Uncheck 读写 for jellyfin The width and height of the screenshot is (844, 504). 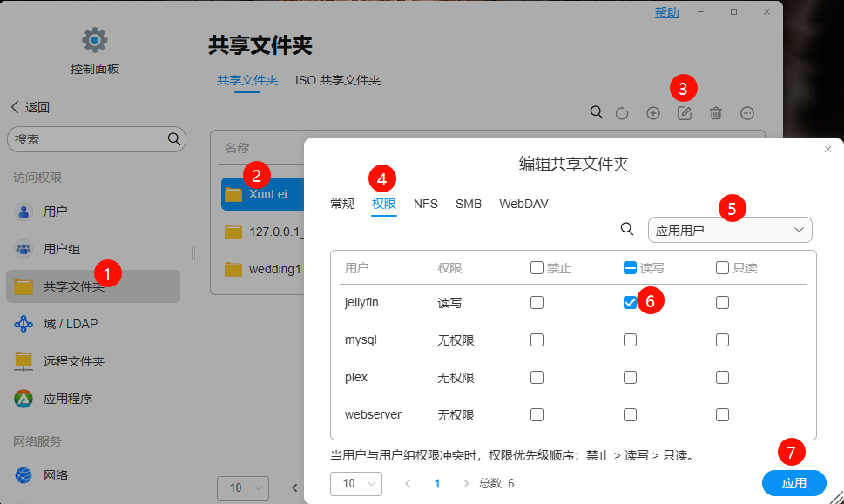tap(630, 302)
